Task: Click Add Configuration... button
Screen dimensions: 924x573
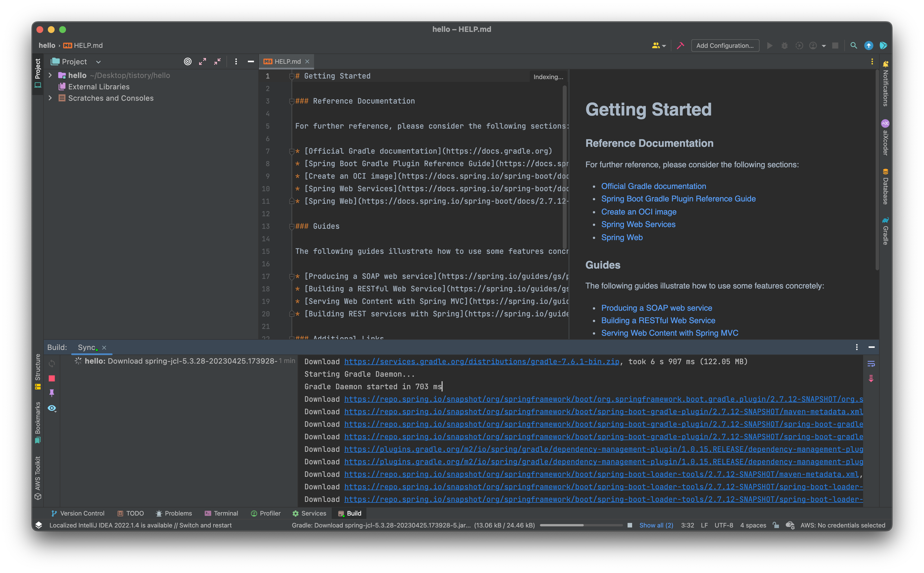Action: click(x=725, y=46)
